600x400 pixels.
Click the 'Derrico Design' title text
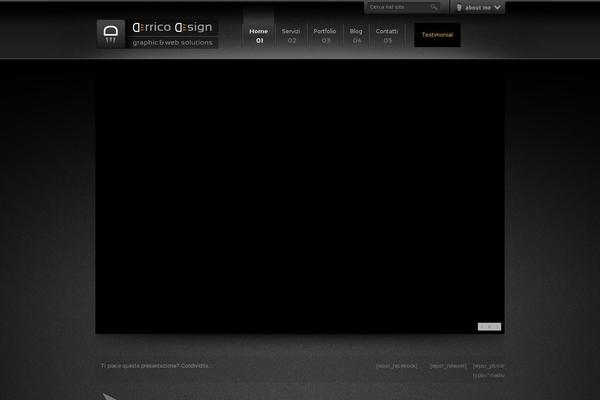click(x=172, y=27)
